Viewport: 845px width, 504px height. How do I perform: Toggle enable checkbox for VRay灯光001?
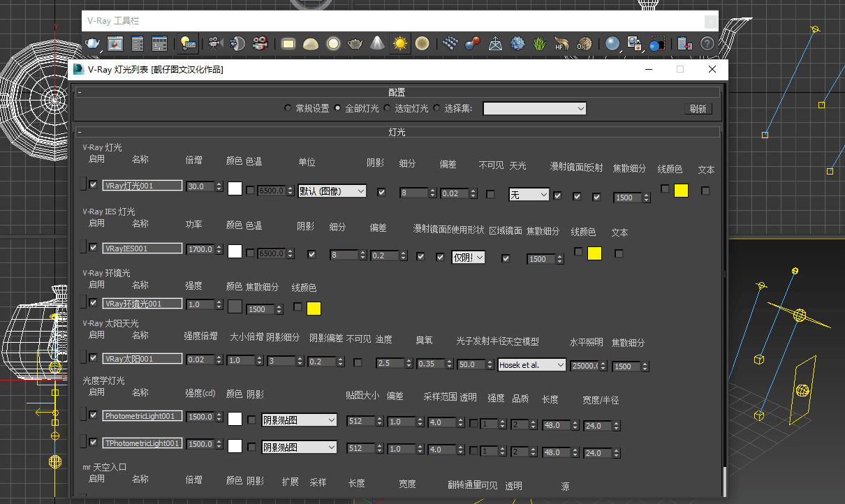coord(94,185)
